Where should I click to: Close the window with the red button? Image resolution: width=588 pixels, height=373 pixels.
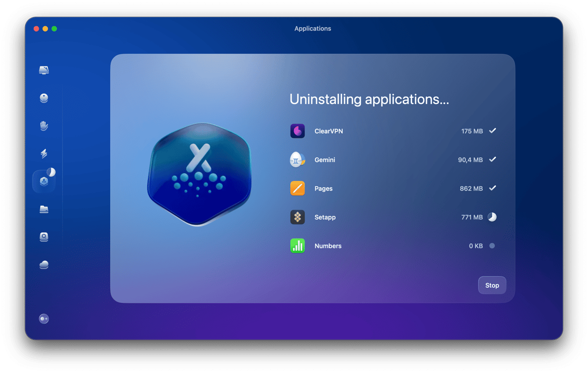click(x=36, y=29)
